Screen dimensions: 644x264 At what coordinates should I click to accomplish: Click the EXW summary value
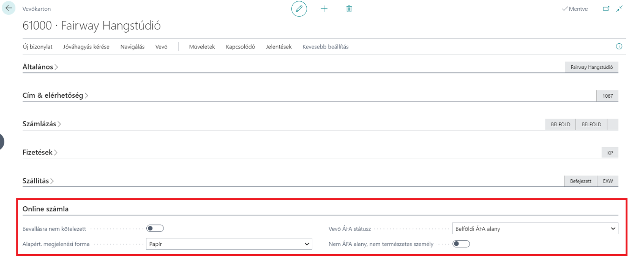pos(608,181)
